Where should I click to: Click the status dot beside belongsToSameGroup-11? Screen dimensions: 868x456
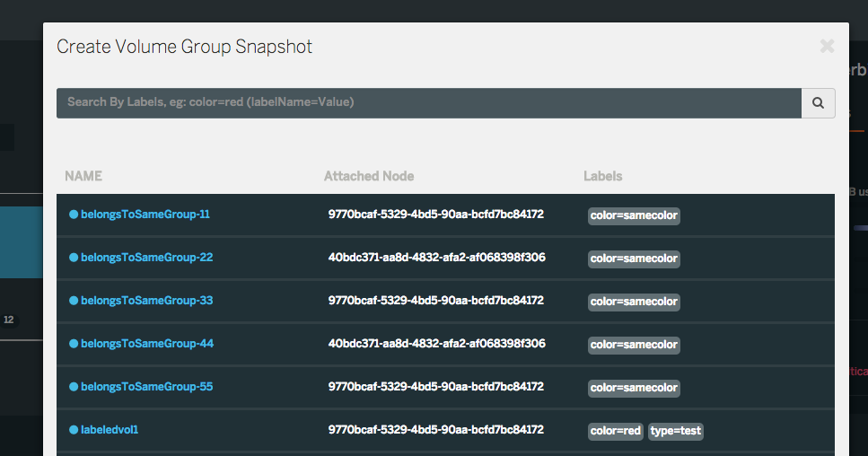click(74, 215)
